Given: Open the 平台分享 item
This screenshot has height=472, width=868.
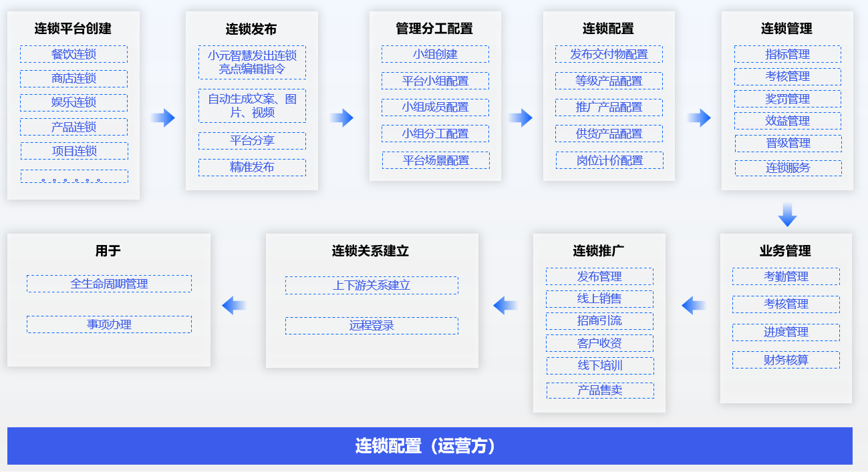Looking at the screenshot, I should click(x=252, y=141).
